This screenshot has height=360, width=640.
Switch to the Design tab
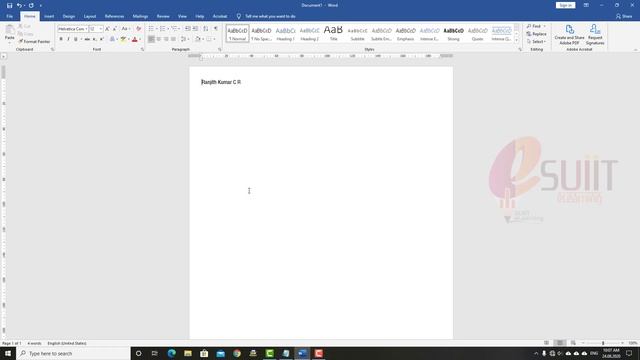(x=69, y=16)
